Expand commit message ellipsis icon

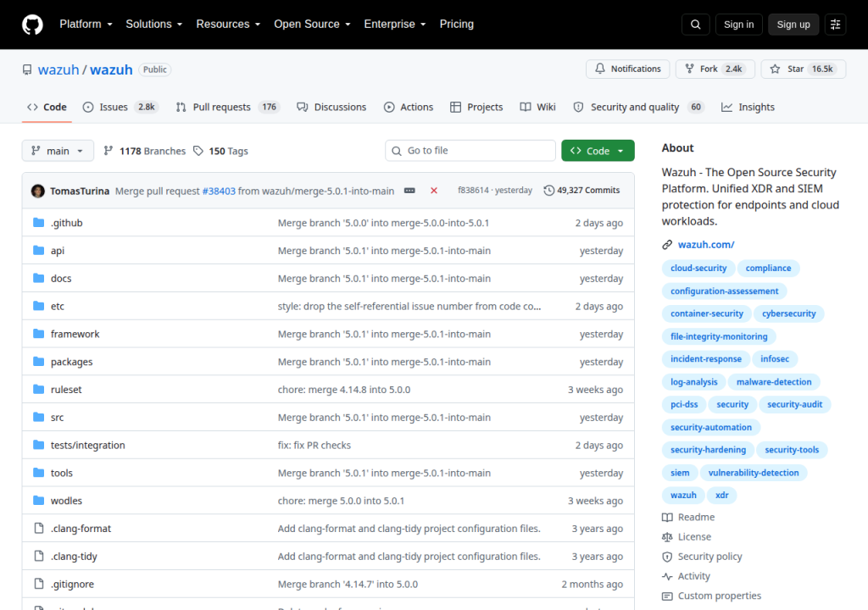409,191
